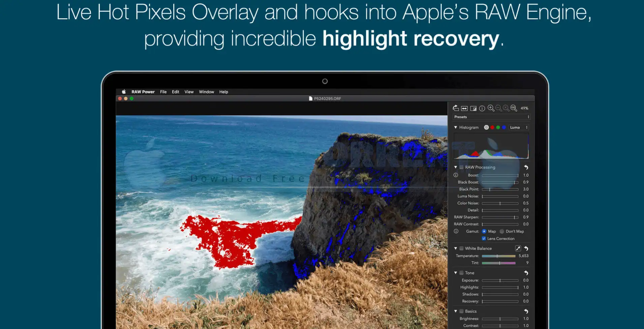Click the zoom in magnifier
Viewport: 644px width, 329px height.
pos(491,108)
